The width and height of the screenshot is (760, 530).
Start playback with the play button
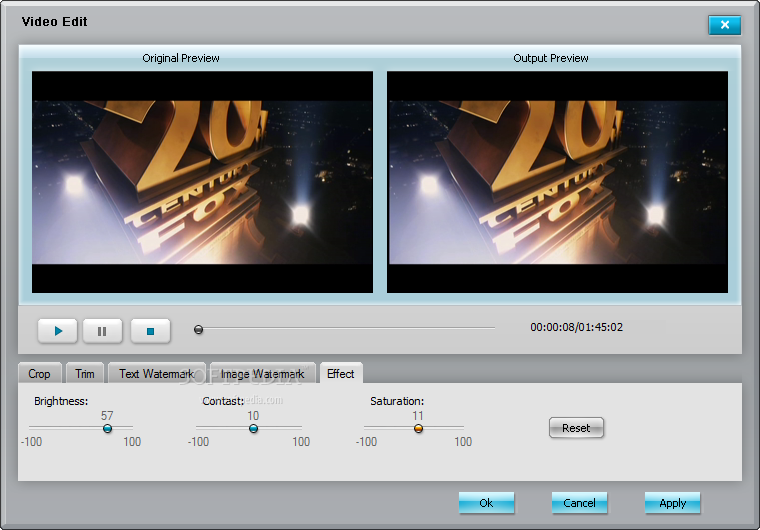click(58, 331)
